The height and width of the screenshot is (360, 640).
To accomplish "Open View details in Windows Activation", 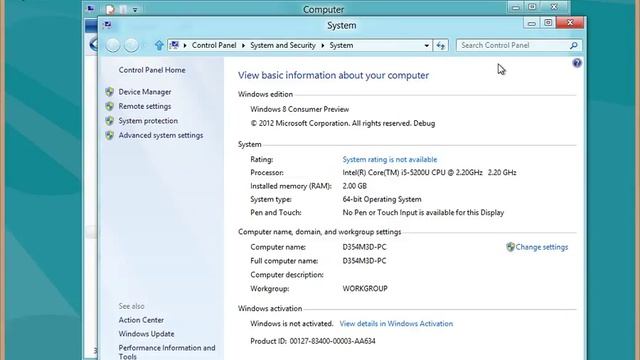I will [x=396, y=323].
